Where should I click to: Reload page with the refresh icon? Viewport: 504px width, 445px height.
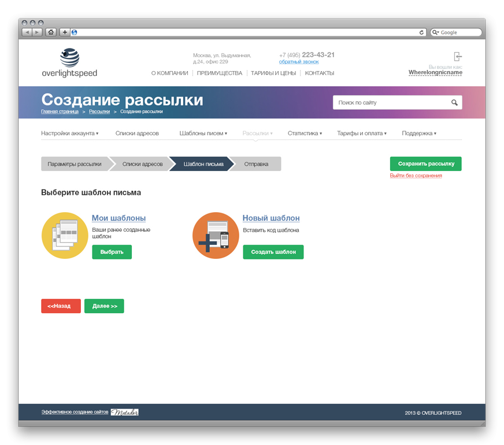click(421, 32)
